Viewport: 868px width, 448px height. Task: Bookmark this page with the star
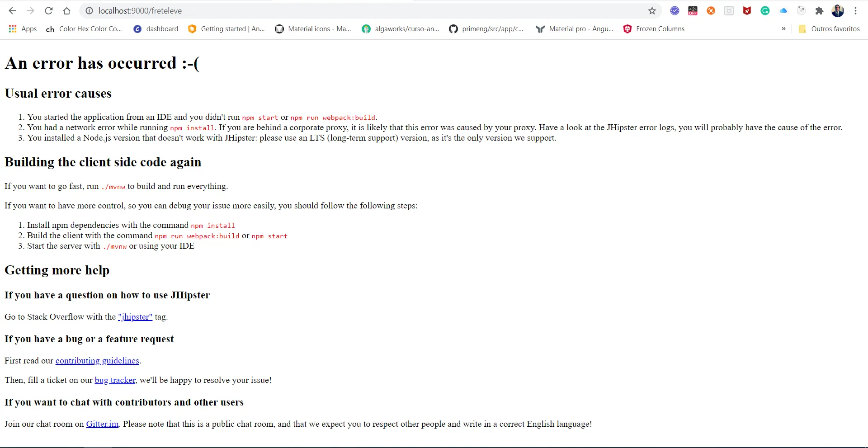(652, 11)
